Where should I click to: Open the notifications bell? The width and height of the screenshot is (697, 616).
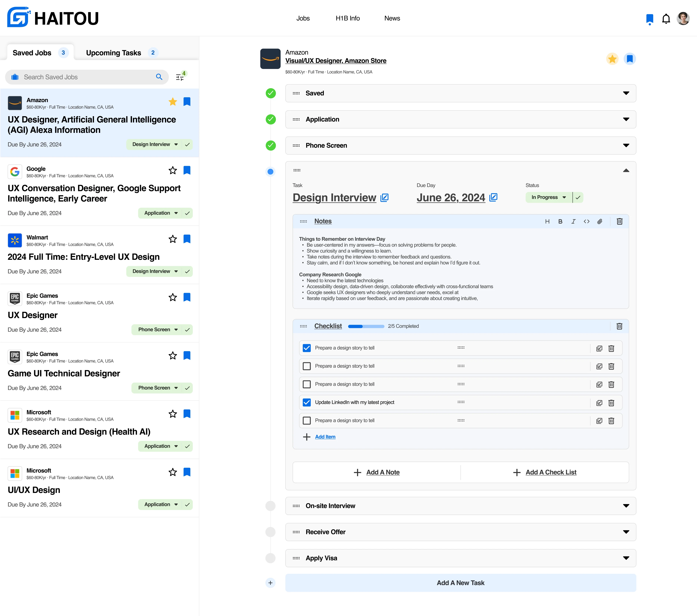(666, 19)
